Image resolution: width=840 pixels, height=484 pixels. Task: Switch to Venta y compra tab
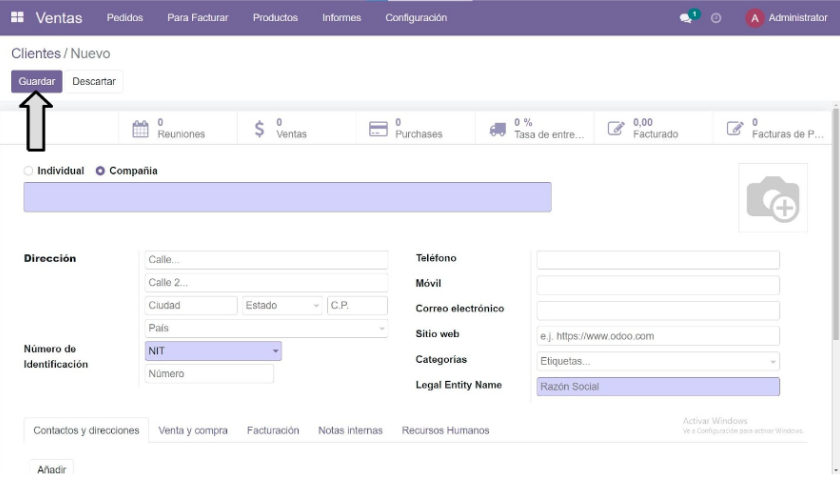[x=193, y=430]
